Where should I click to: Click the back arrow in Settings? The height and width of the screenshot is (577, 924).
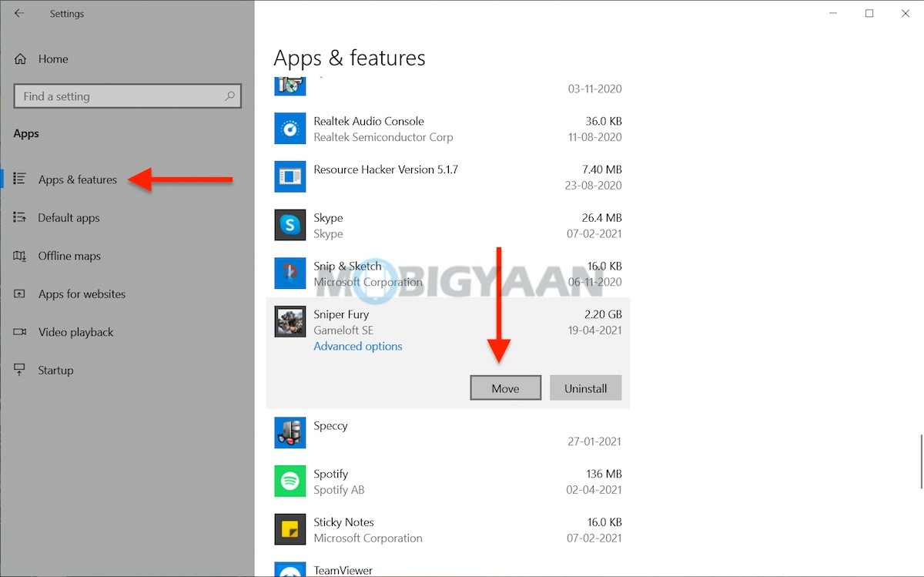pyautogui.click(x=19, y=13)
